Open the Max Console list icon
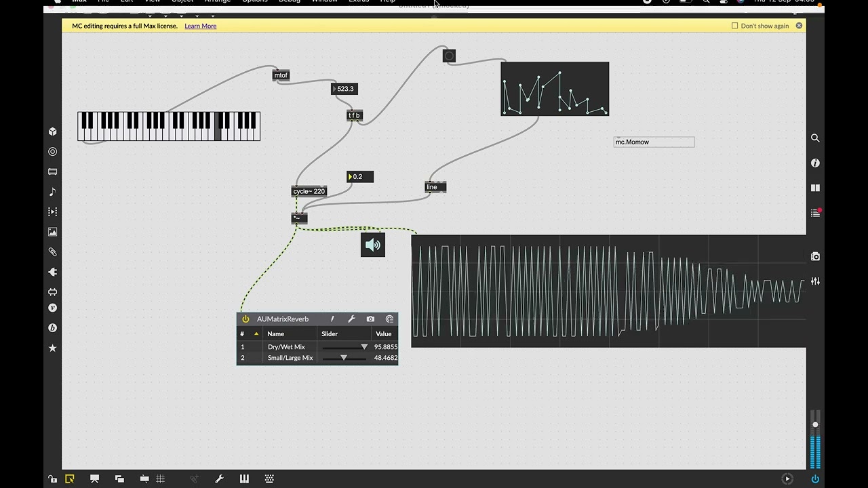Viewport: 868px width, 488px height. (x=815, y=213)
